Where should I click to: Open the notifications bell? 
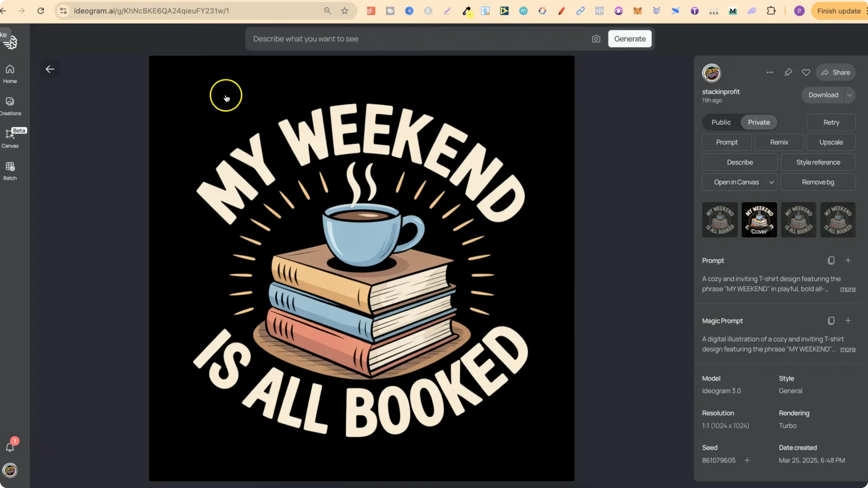[11, 447]
